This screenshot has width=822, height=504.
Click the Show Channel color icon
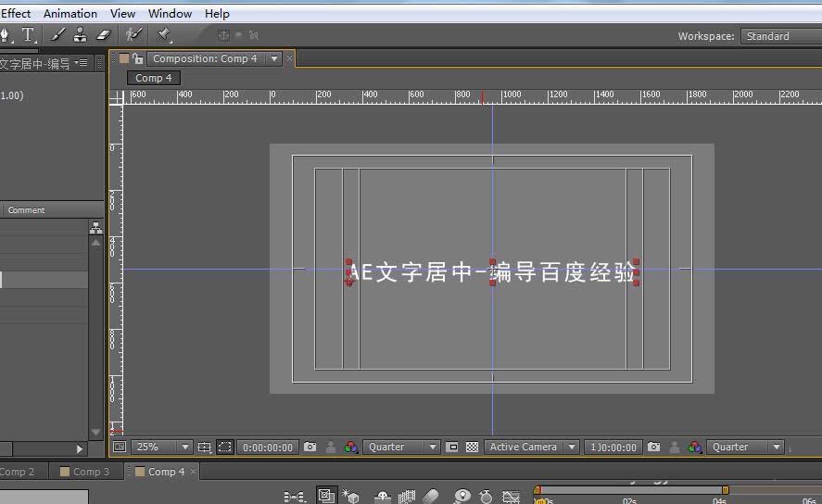[x=350, y=447]
